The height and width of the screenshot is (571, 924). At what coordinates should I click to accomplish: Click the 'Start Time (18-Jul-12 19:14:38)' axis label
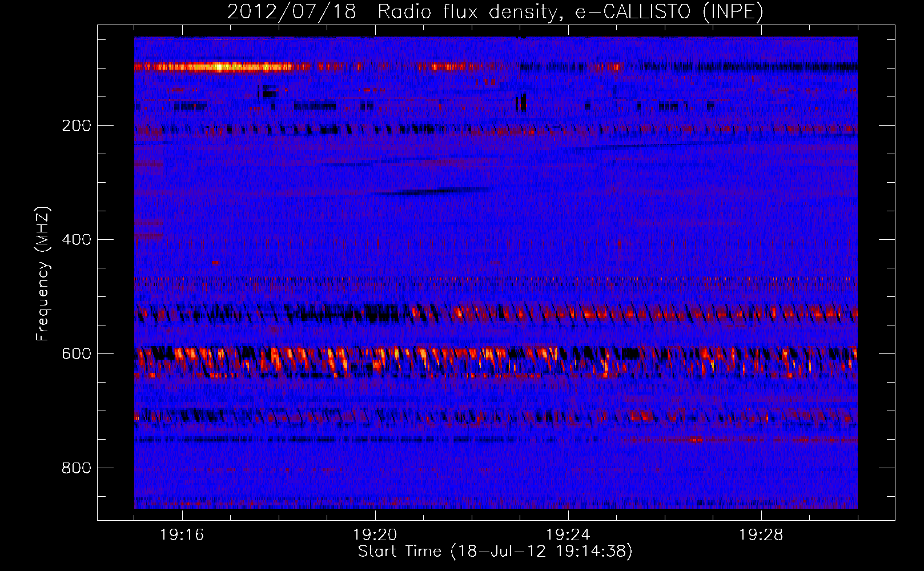(x=495, y=552)
